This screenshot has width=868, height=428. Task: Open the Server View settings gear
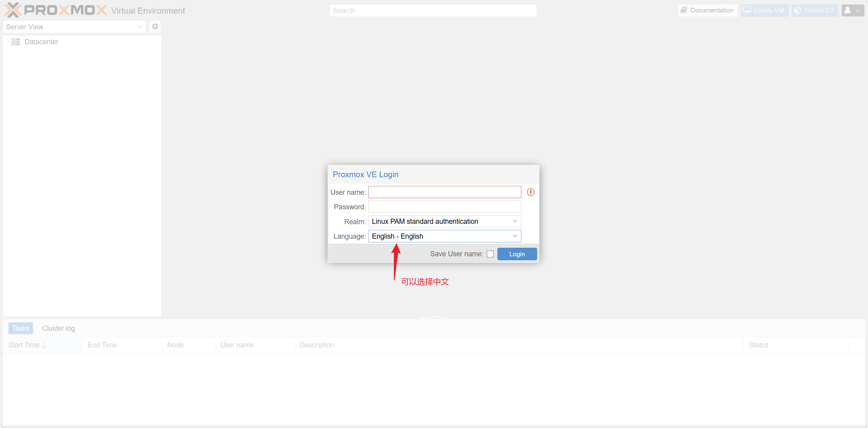tap(155, 27)
